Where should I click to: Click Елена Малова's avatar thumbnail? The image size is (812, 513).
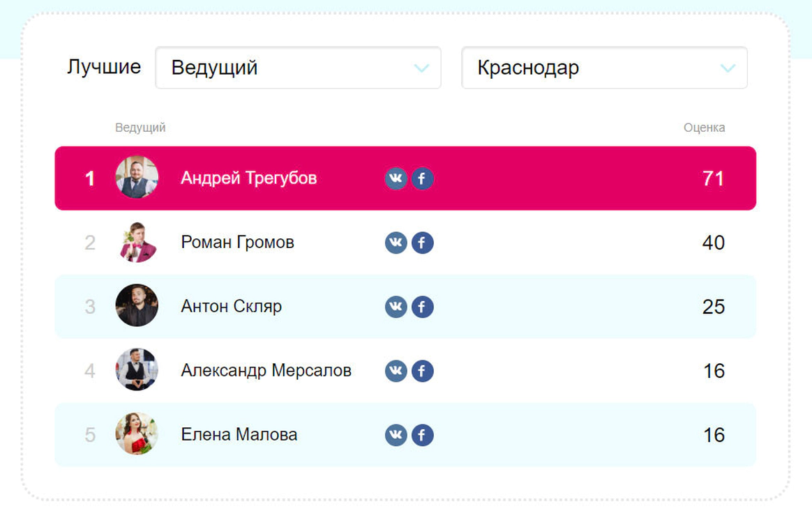point(137,434)
